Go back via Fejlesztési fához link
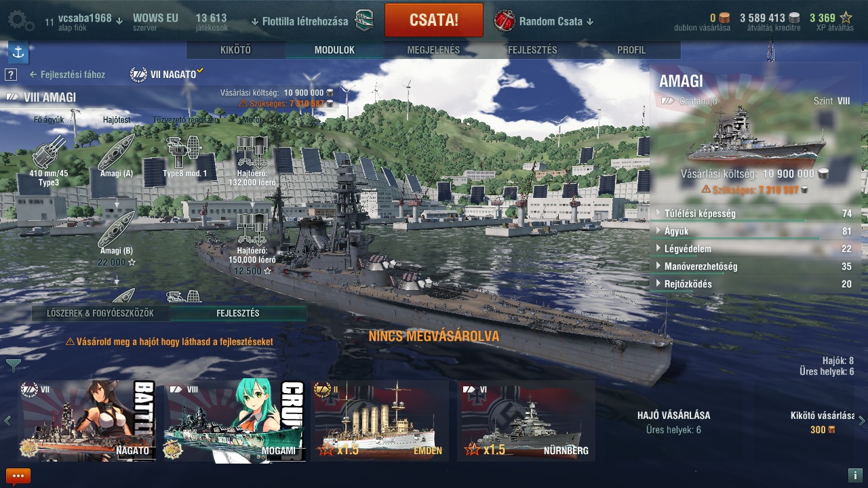 point(67,75)
